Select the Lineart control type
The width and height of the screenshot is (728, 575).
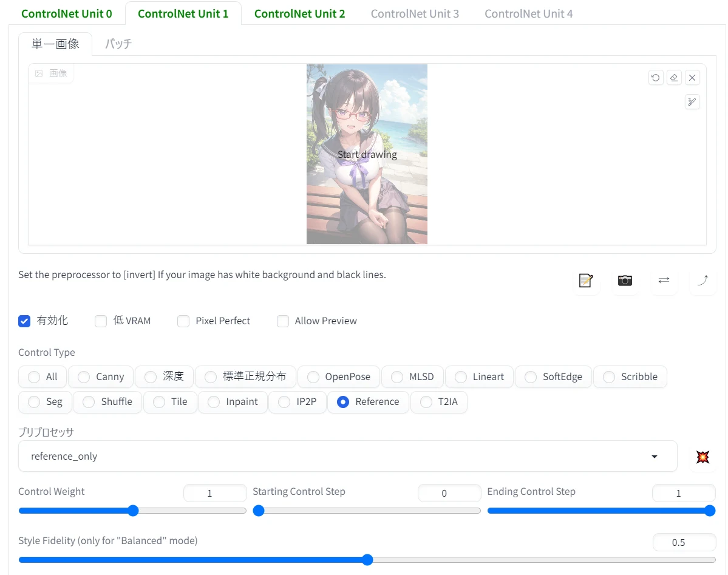(480, 376)
